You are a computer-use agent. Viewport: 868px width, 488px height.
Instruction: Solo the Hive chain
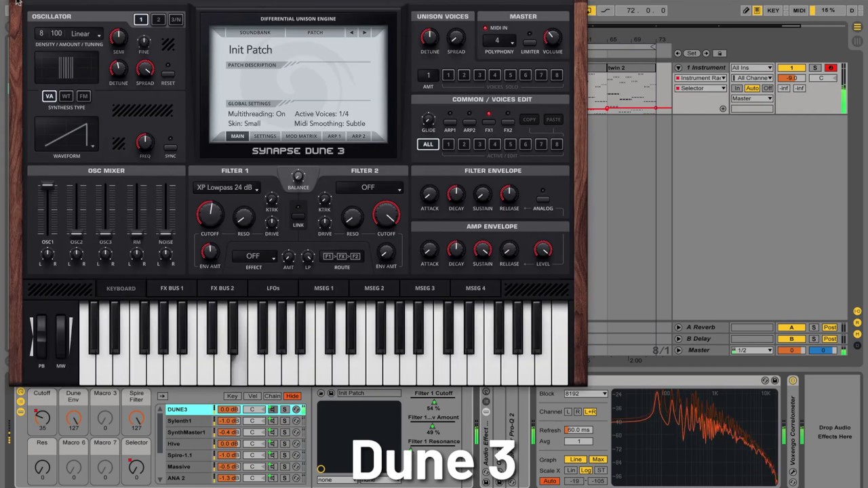[285, 444]
